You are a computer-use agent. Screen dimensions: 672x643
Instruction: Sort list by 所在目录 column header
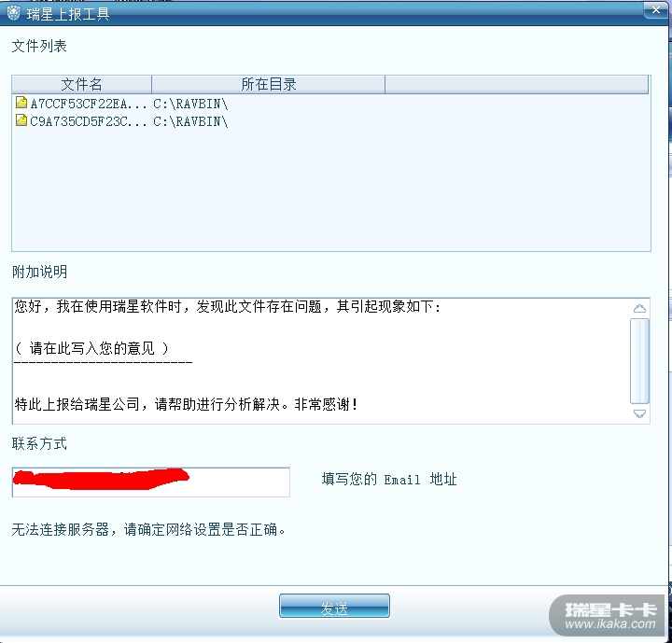pos(268,84)
